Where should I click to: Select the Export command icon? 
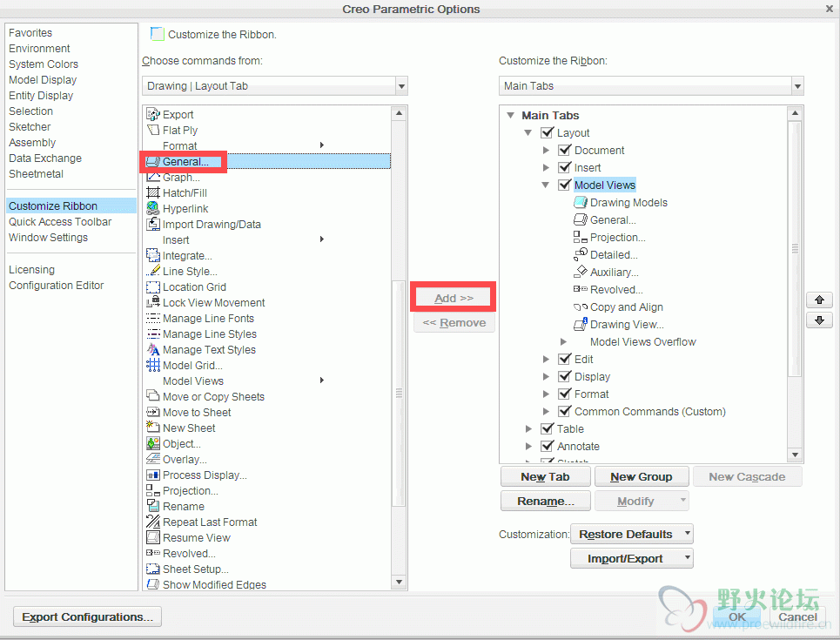coord(153,114)
